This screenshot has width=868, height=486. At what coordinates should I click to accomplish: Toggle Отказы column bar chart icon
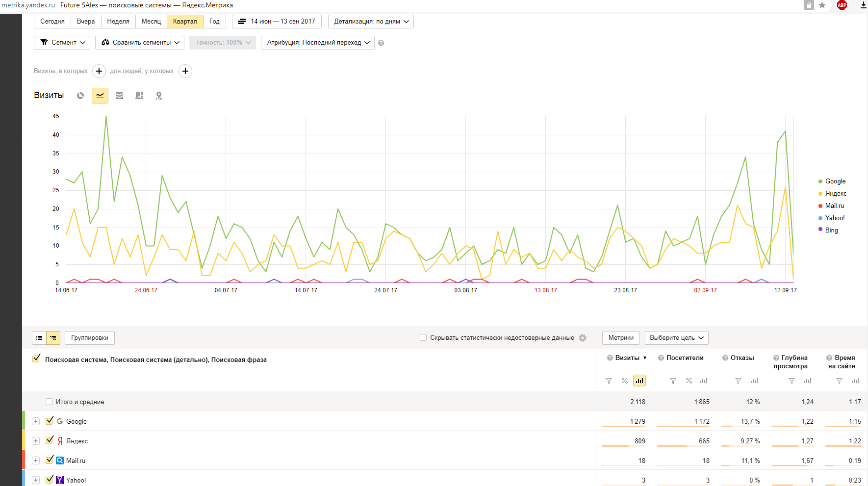754,381
